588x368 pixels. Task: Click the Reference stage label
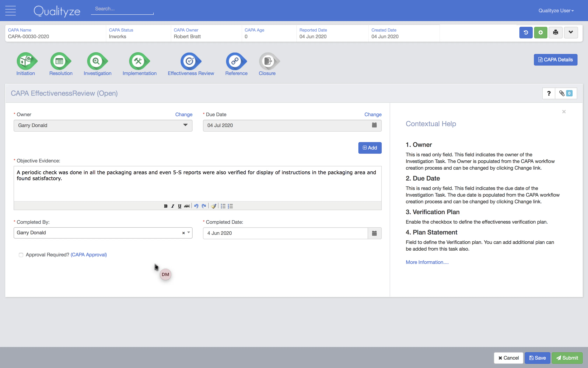[236, 73]
